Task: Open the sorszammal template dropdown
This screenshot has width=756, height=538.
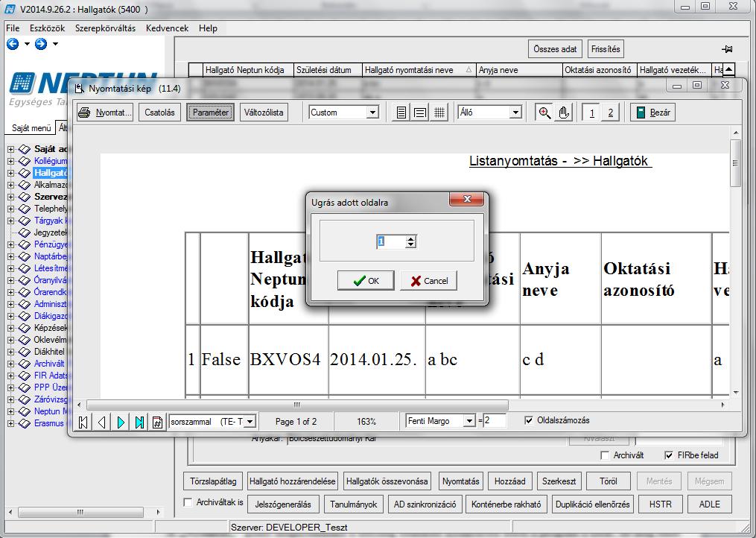Action: 250,422
